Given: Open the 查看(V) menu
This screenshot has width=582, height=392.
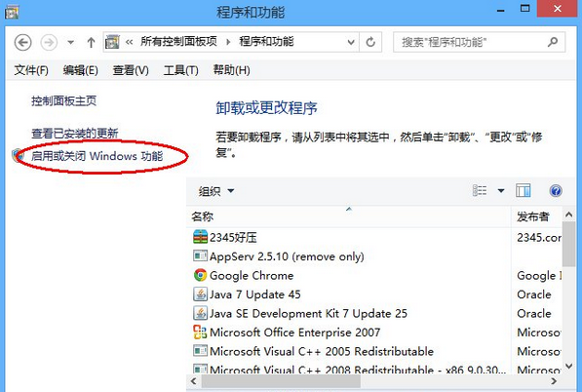Looking at the screenshot, I should point(131,70).
